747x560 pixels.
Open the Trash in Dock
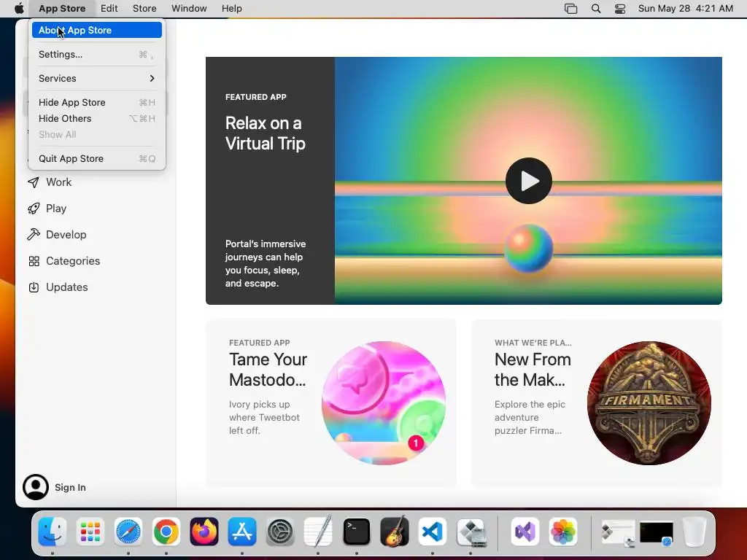click(694, 532)
